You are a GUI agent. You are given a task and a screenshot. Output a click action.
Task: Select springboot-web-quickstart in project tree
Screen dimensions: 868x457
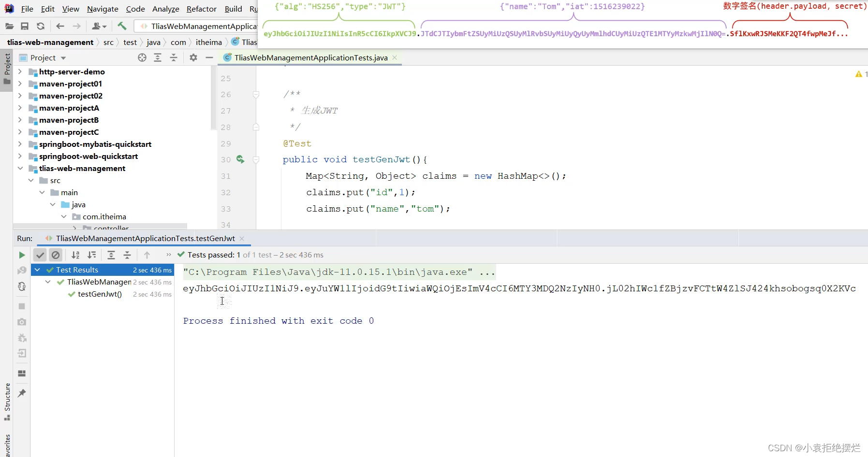[88, 156]
